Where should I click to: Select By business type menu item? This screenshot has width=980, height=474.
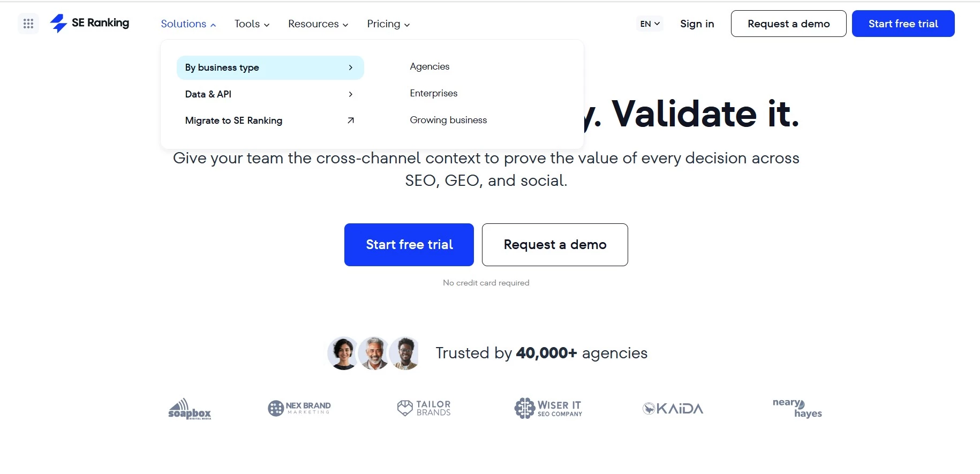tap(270, 67)
